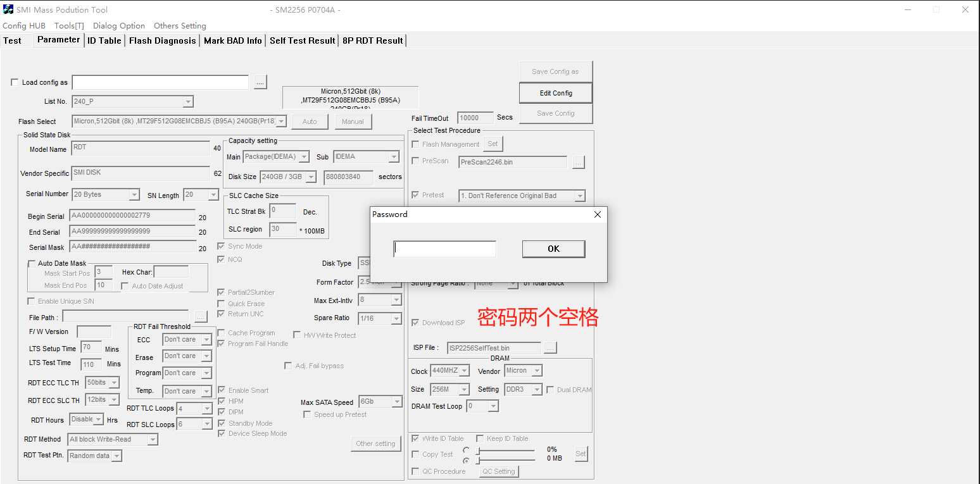Open the Tools[T] menu
This screenshot has width=980, height=484.
(x=69, y=26)
